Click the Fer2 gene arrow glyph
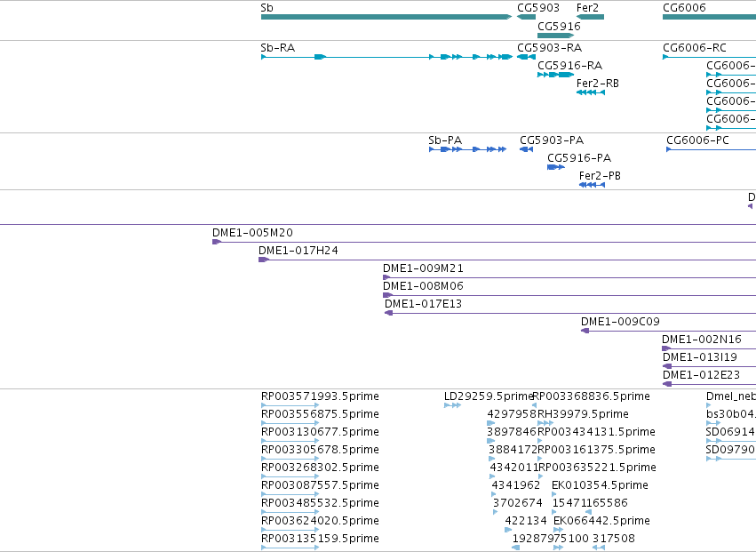Image resolution: width=756 pixels, height=552 pixels. (x=590, y=17)
